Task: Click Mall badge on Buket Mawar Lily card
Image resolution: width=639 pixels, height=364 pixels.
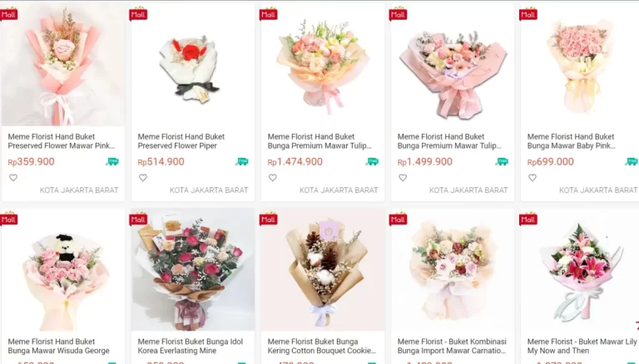Action: [x=528, y=219]
